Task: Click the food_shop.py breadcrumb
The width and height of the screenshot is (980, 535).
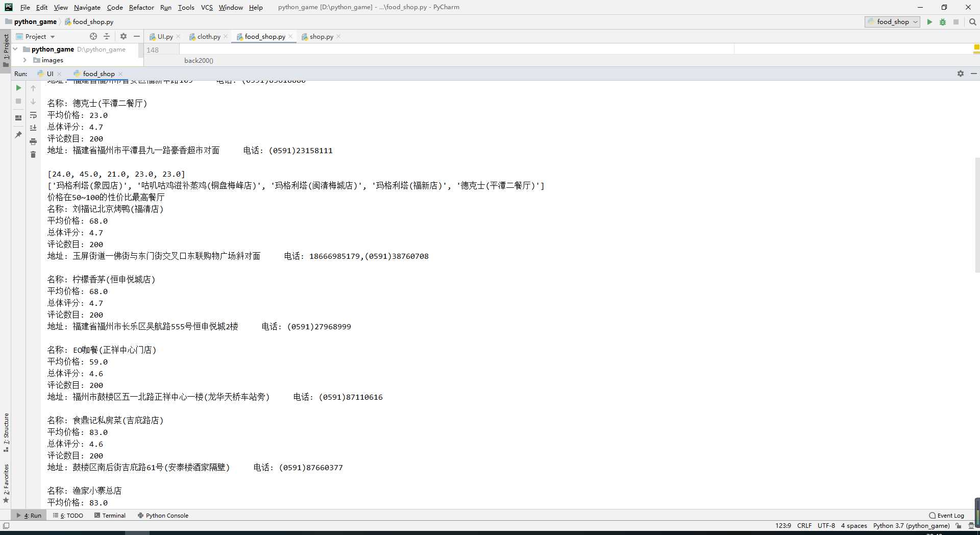Action: click(x=89, y=22)
